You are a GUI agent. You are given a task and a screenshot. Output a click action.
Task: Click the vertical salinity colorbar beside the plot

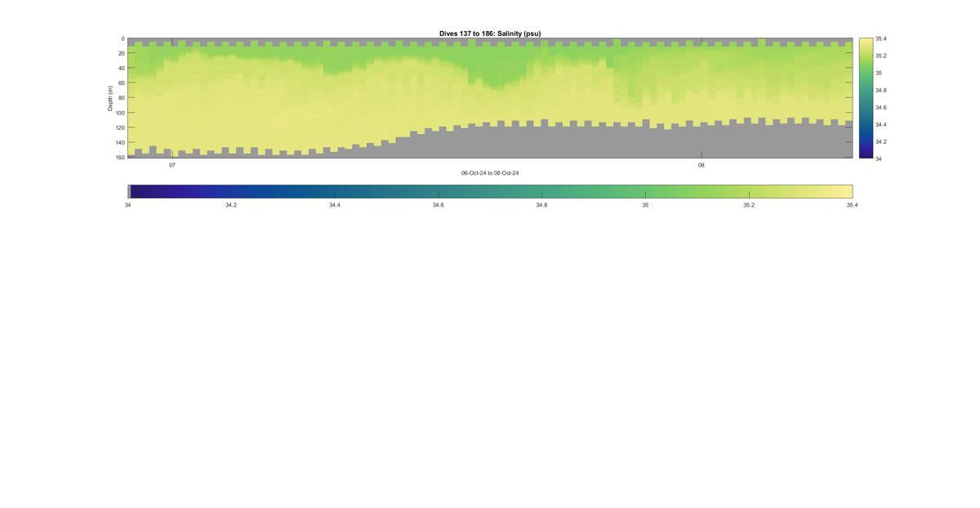pyautogui.click(x=866, y=98)
